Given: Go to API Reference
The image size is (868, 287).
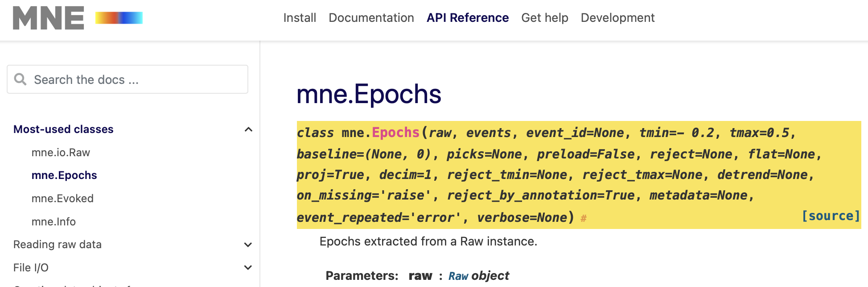Looking at the screenshot, I should pos(467,18).
